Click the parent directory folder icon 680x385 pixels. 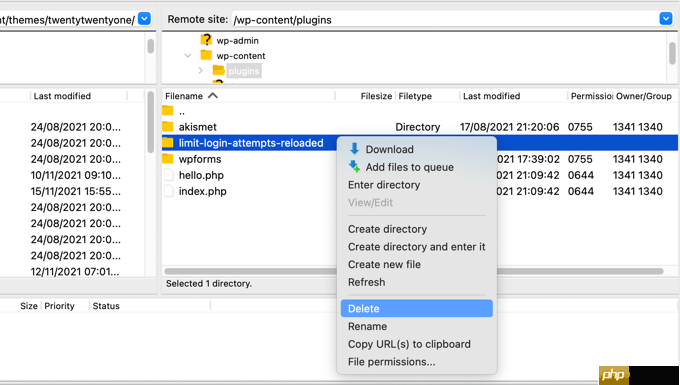tap(168, 110)
